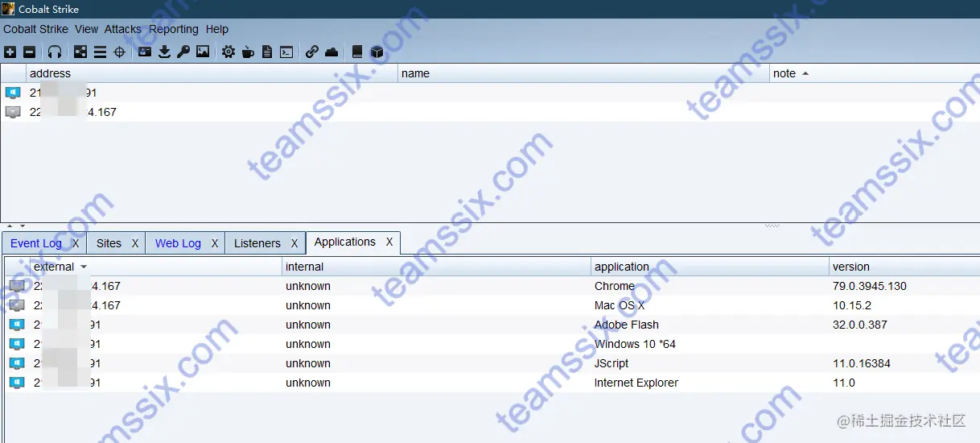Screen dimensions: 980x443
Task: Open the Cobalt Strike menu
Action: (x=35, y=29)
